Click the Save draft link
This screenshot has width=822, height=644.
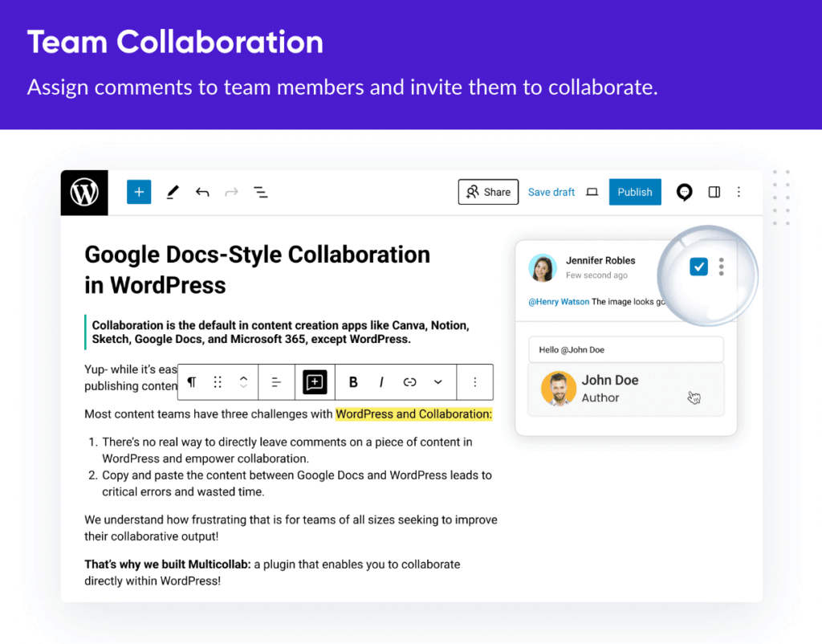[x=551, y=192]
